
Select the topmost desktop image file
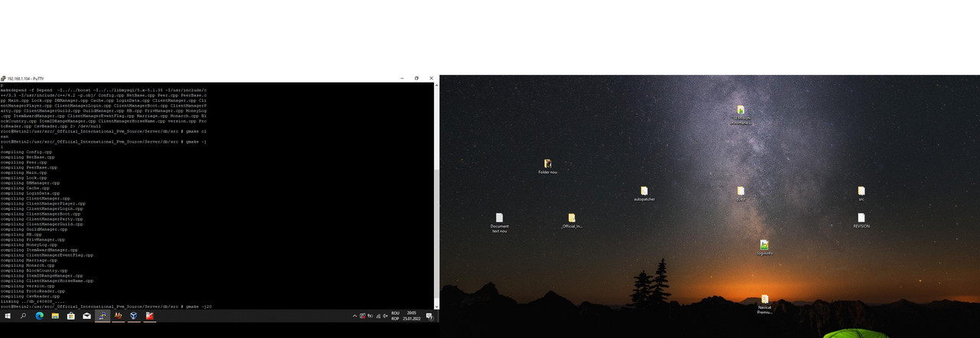click(740, 115)
